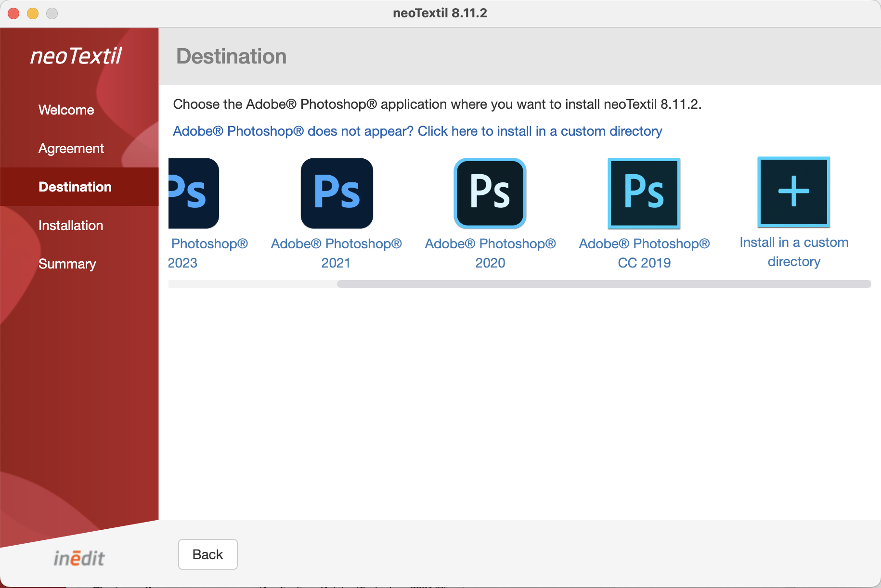This screenshot has height=588, width=881.
Task: Minimize the installer with the yellow button
Action: click(x=33, y=13)
